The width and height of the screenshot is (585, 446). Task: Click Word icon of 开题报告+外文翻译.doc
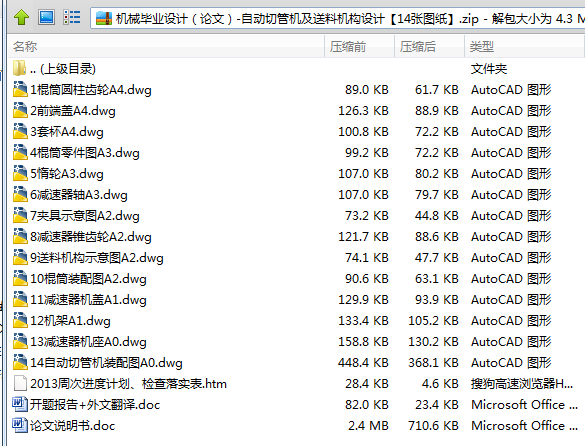pos(20,404)
